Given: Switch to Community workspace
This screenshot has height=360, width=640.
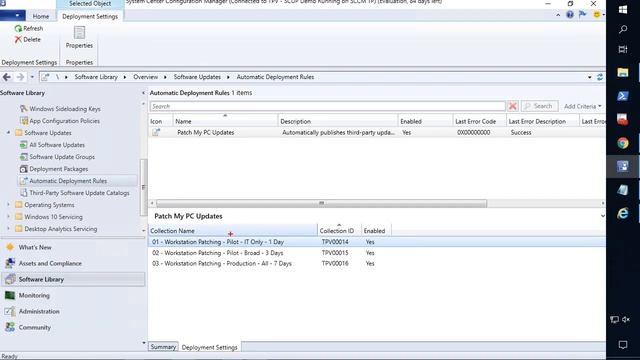Looking at the screenshot, I should [x=34, y=327].
